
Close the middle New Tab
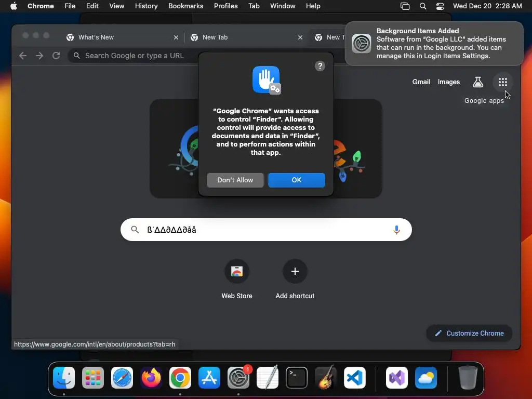coord(300,37)
